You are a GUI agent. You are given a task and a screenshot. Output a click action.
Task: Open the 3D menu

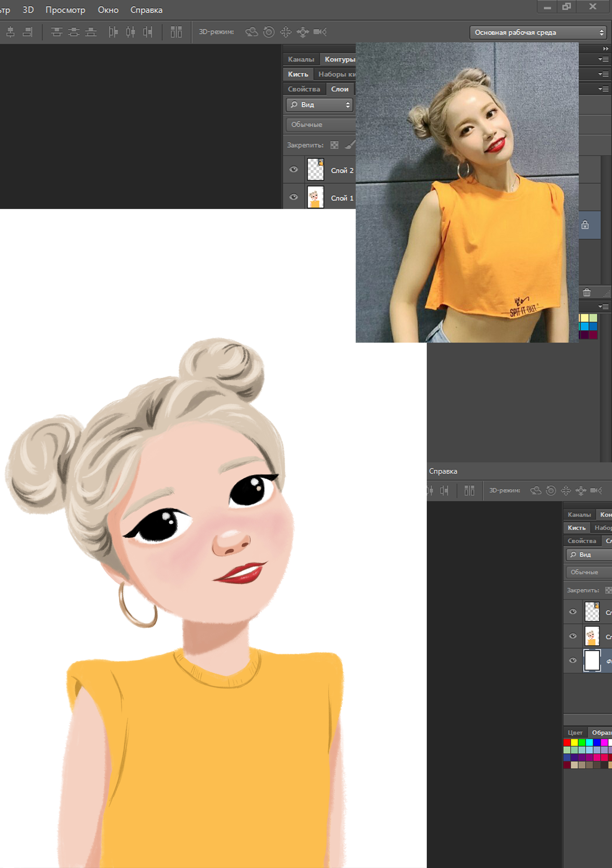coord(28,10)
